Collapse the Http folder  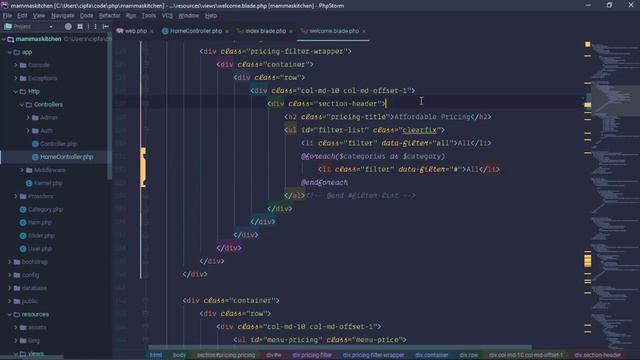click(16, 92)
